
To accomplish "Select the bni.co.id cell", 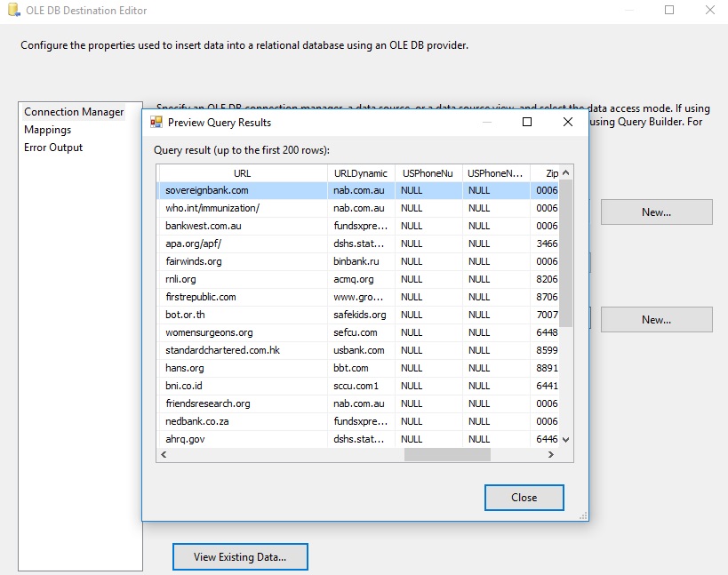I will pyautogui.click(x=243, y=386).
